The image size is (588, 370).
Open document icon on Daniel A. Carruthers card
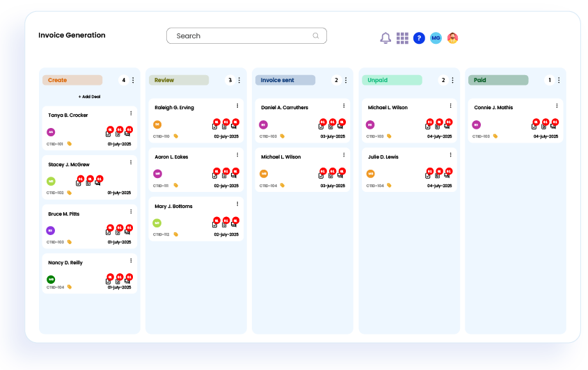point(331,127)
